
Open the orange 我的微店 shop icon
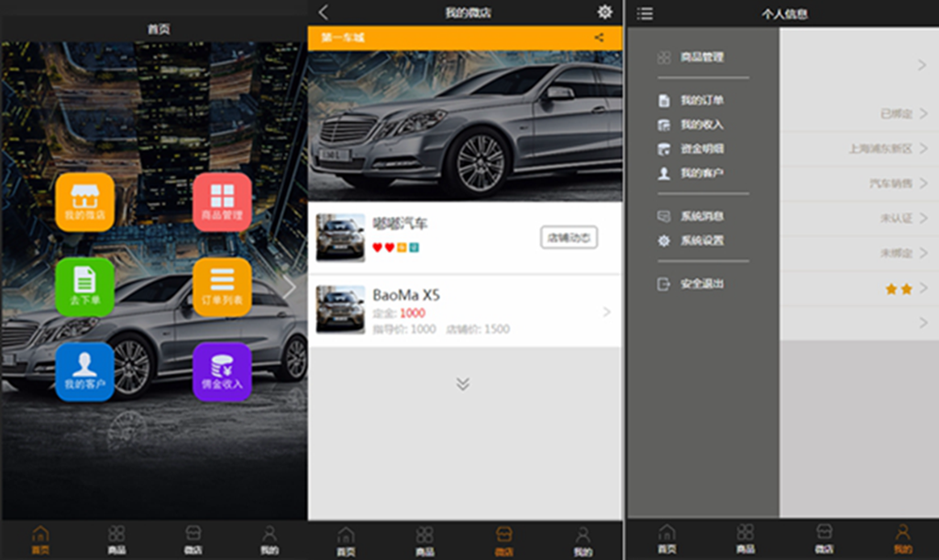coord(84,202)
